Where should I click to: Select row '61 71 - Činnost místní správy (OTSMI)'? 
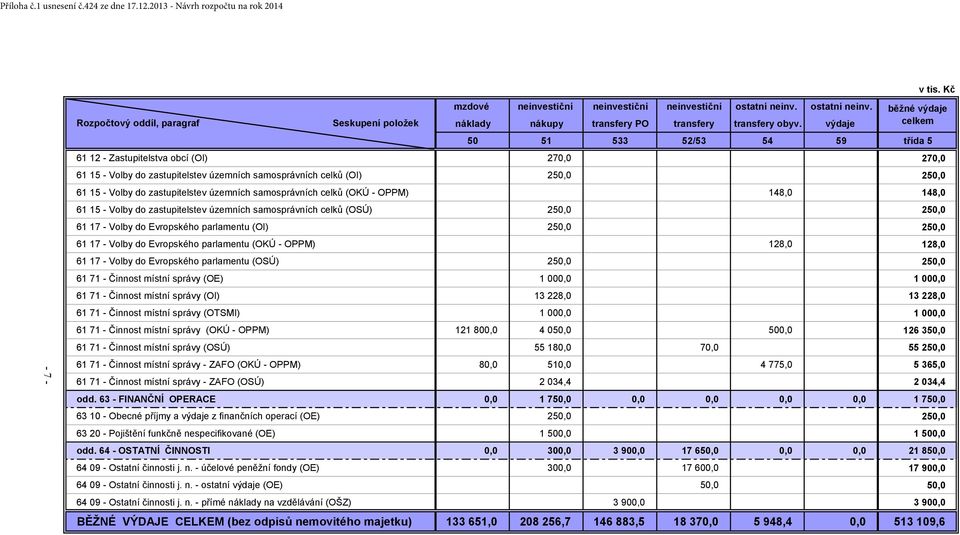(x=510, y=313)
